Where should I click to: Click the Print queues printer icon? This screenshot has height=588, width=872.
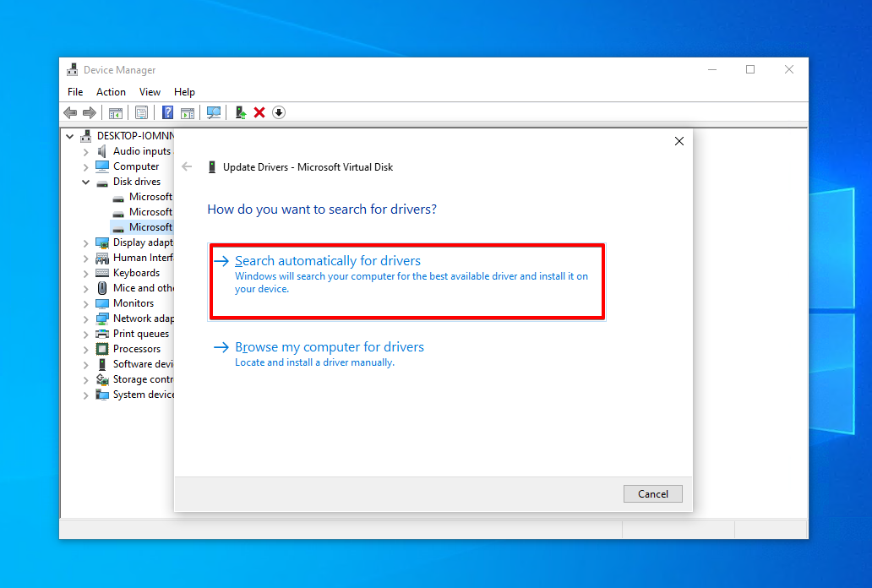tap(101, 334)
